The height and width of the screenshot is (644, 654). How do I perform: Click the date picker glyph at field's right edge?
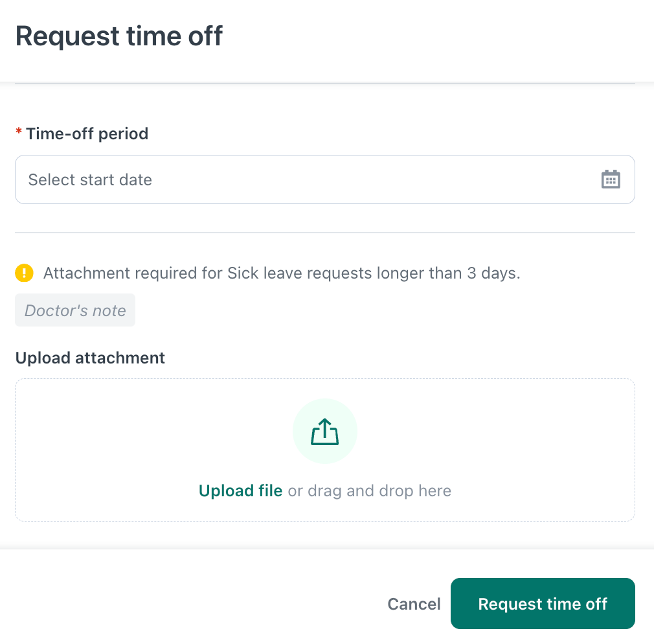pyautogui.click(x=611, y=179)
